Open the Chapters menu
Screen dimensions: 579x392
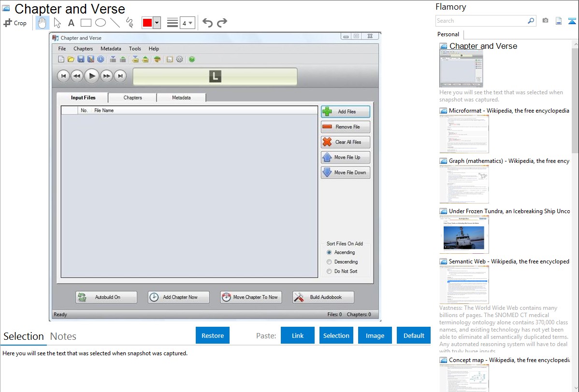click(83, 48)
